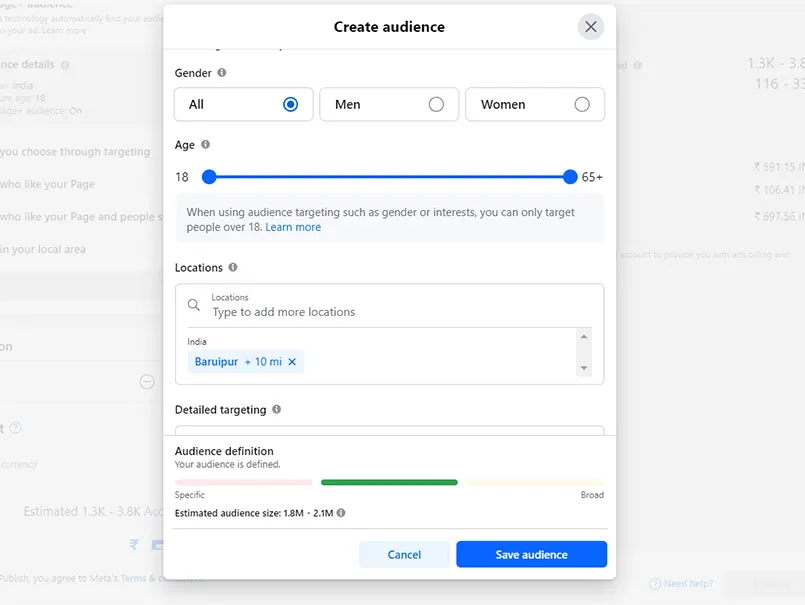Open the Learn more link about age targeting
The image size is (805, 605).
click(x=293, y=227)
